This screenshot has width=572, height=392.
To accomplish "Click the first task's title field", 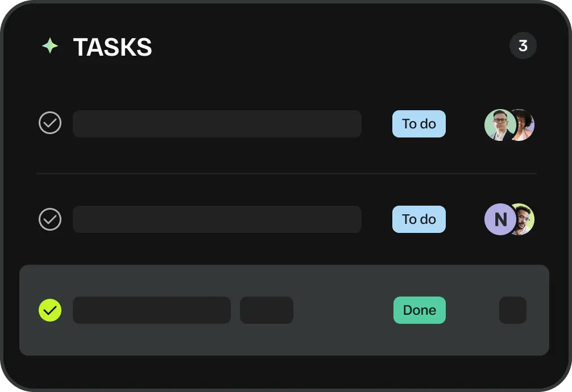I will (x=217, y=123).
